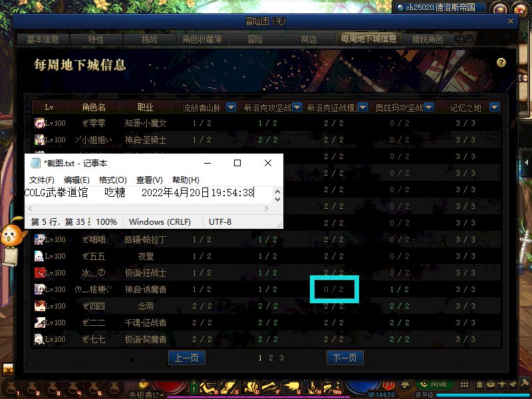Switch to 商店 tab
The width and height of the screenshot is (532, 399).
pyautogui.click(x=309, y=39)
